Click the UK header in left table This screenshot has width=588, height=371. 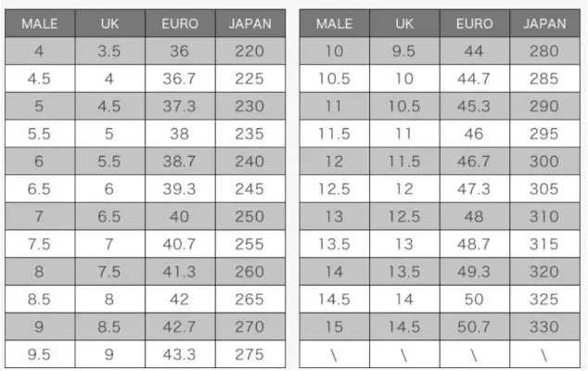[x=109, y=23]
